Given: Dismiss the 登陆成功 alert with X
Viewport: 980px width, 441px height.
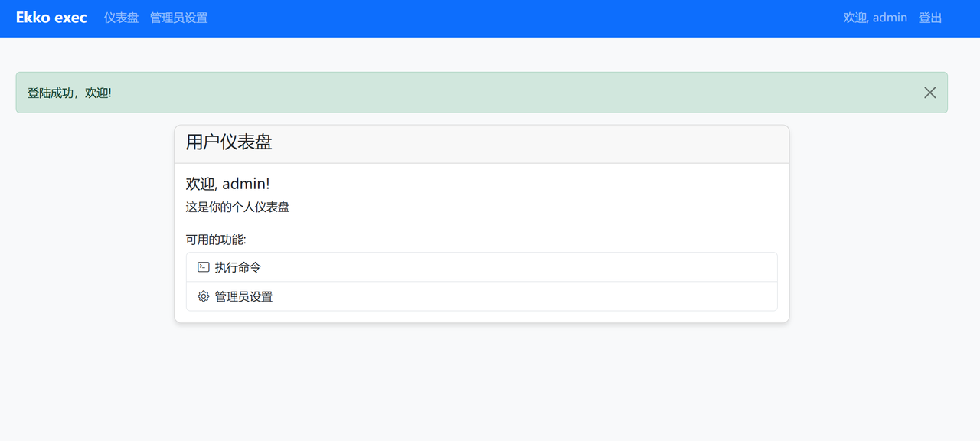Looking at the screenshot, I should [929, 93].
